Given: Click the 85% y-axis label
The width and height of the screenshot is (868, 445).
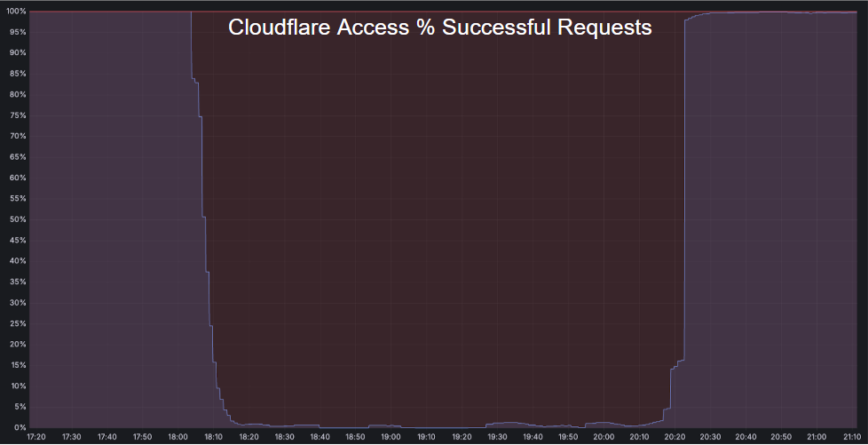Looking at the screenshot, I should pos(19,74).
